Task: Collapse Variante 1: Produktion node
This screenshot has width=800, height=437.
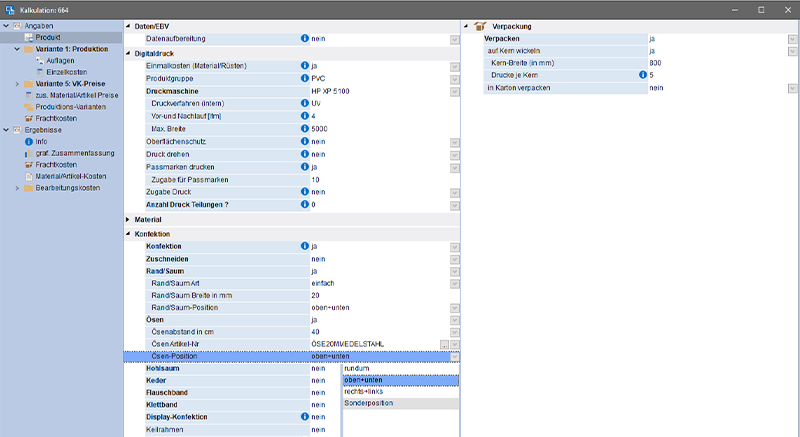Action: 17,49
